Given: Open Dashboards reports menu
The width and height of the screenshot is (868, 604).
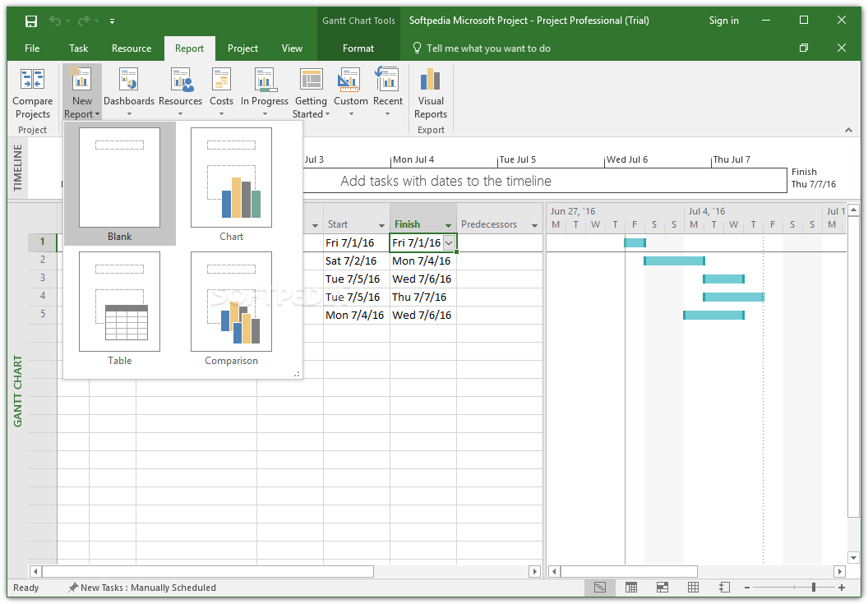Looking at the screenshot, I should tap(129, 93).
